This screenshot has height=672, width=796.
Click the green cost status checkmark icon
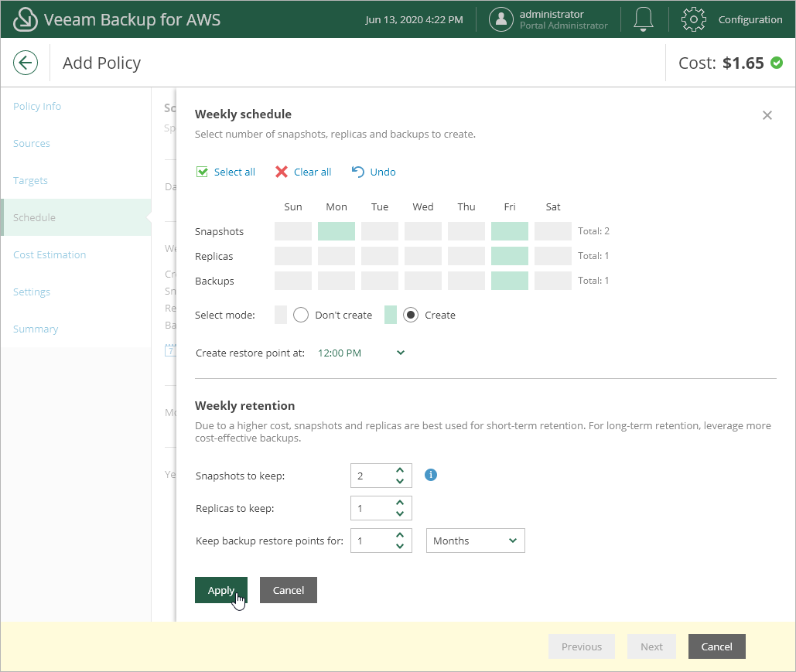[x=776, y=63]
